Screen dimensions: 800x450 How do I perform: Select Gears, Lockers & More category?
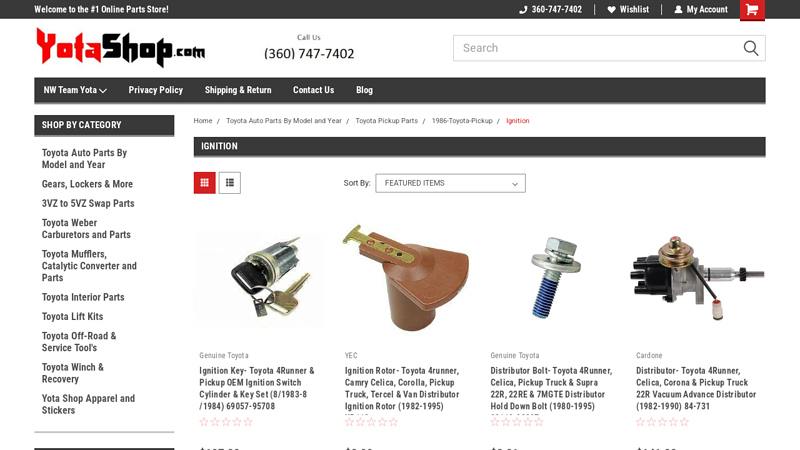point(87,184)
